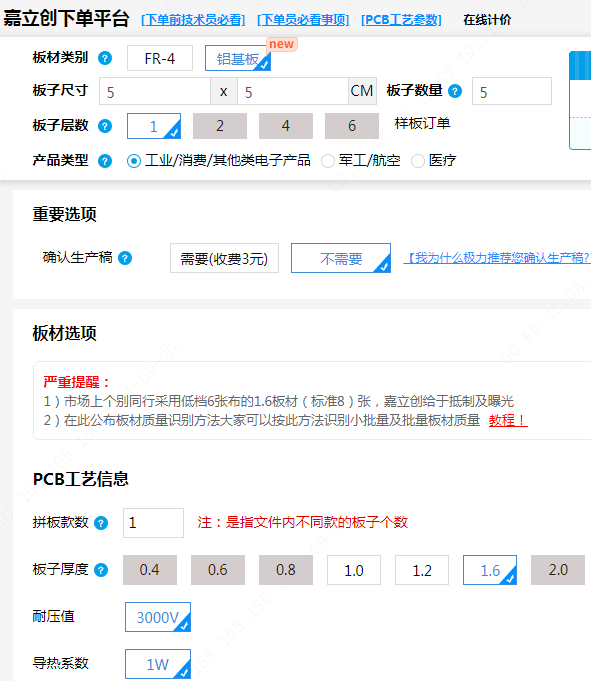Select 铝基板 board material option

(238, 58)
